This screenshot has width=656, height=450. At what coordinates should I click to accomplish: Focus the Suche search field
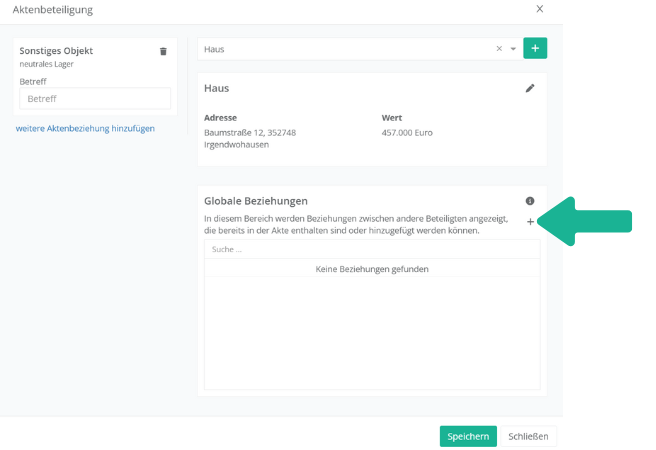370,249
